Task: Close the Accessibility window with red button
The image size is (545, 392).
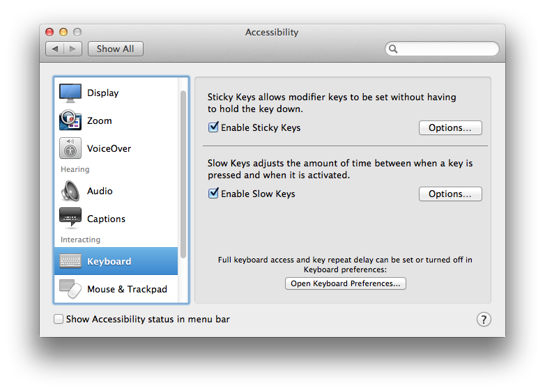Action: click(49, 32)
